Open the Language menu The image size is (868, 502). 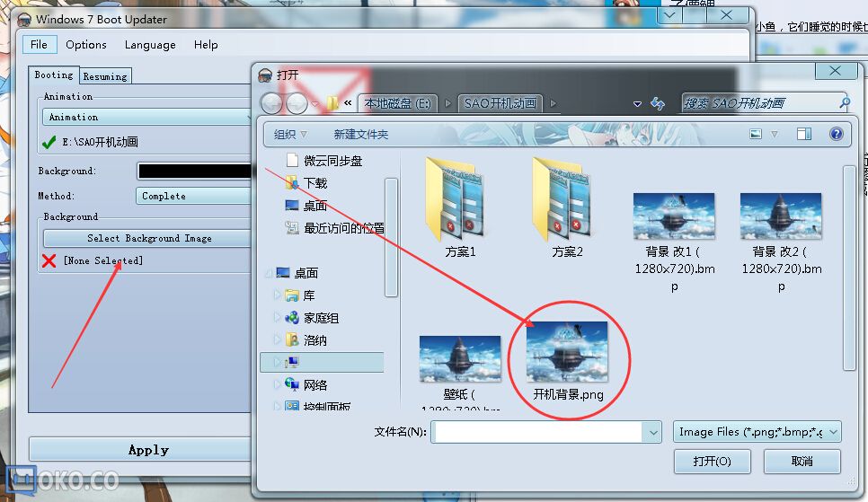click(150, 44)
